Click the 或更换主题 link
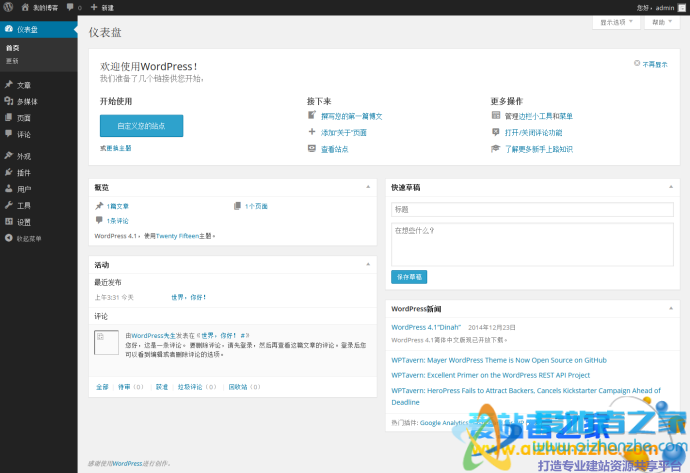This screenshot has width=690, height=473. [115, 148]
